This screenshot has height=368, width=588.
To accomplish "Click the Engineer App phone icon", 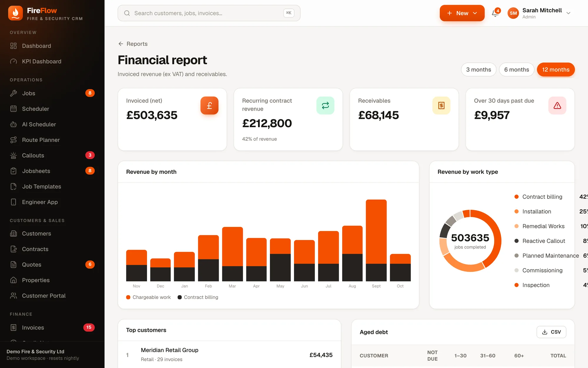I will click(14, 202).
